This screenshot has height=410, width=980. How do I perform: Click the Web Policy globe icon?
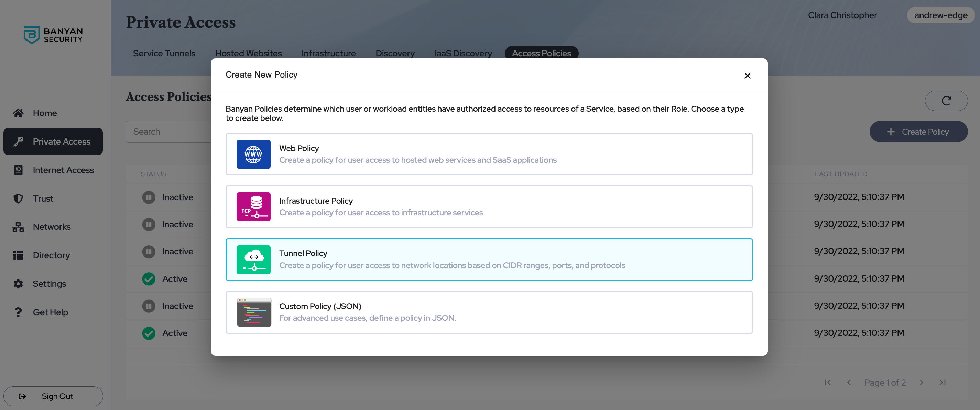pyautogui.click(x=253, y=154)
